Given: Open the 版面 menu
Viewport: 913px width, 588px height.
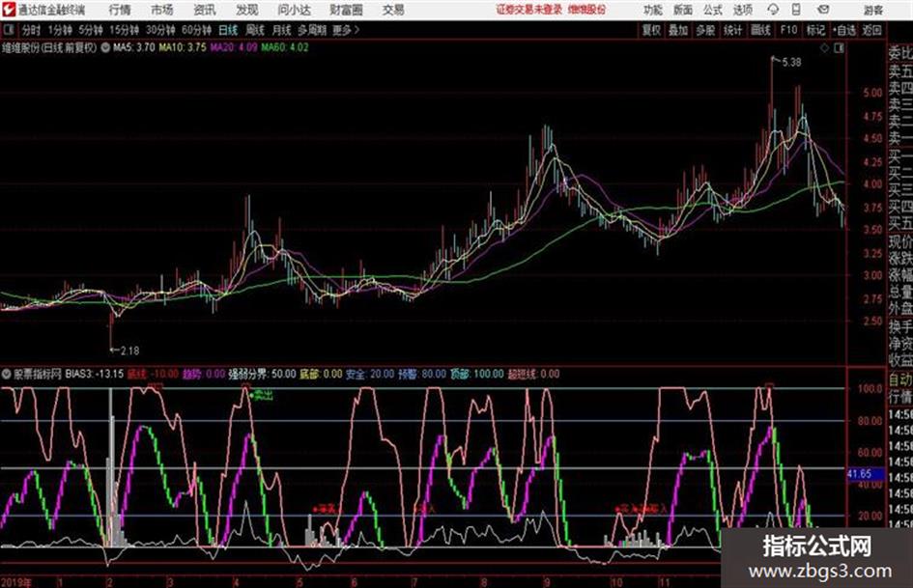Looking at the screenshot, I should [x=682, y=10].
